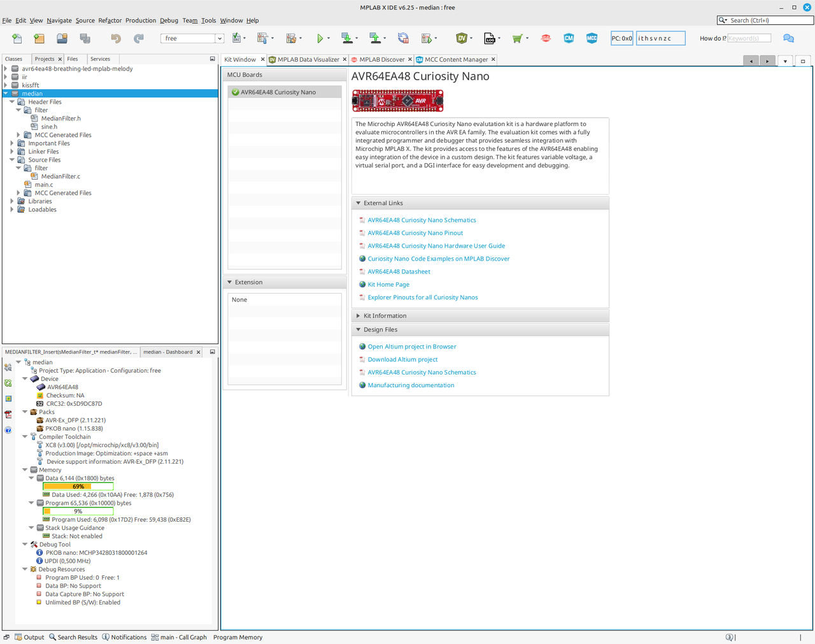
Task: Run the project with the green Run icon
Action: 320,38
